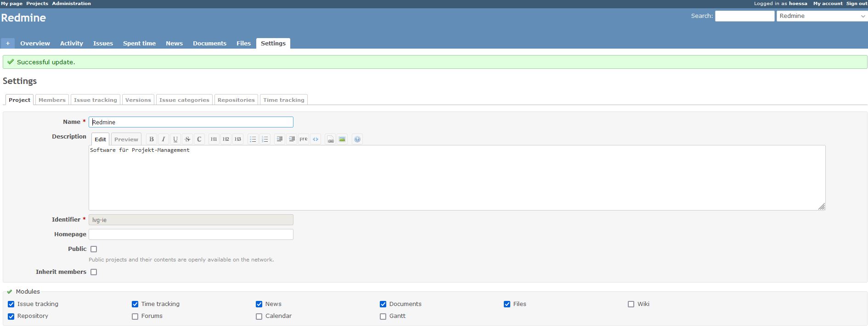Viewport: 868px width, 328px height.
Task: Enable the Calendar module
Action: (x=259, y=317)
